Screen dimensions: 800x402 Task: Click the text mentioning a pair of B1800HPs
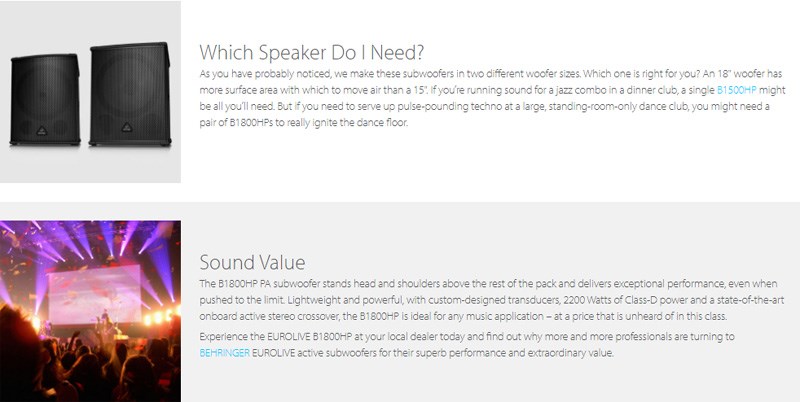coord(237,123)
